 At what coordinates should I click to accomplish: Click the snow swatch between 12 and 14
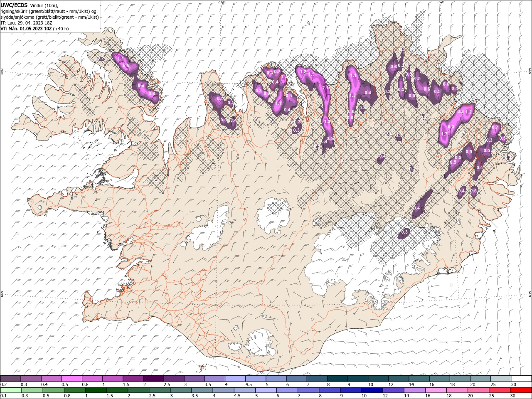pos(399,379)
